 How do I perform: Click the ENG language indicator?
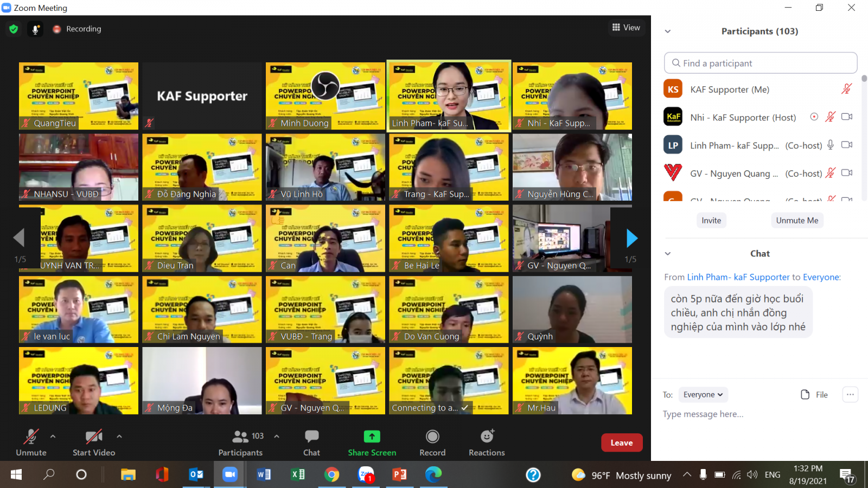[773, 475]
